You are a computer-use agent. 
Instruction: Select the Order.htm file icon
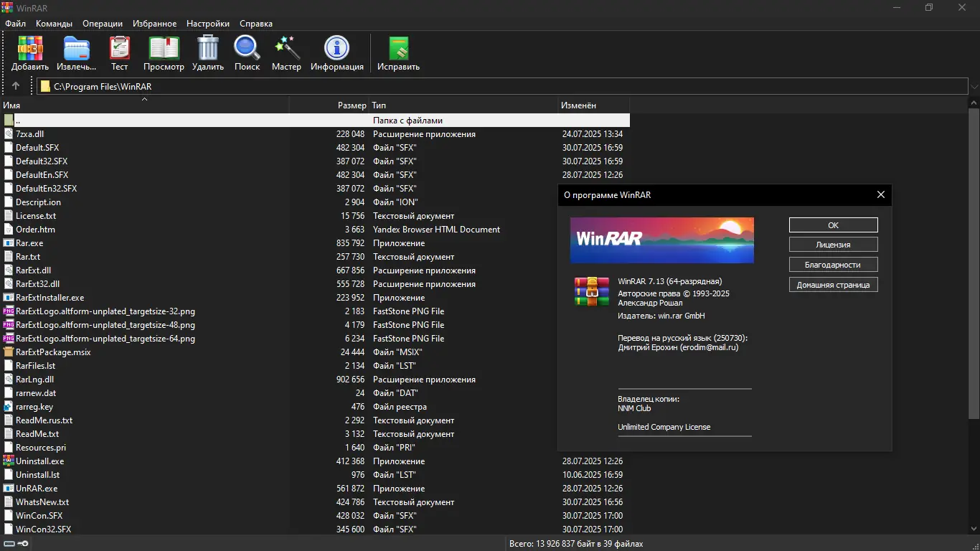click(x=9, y=230)
